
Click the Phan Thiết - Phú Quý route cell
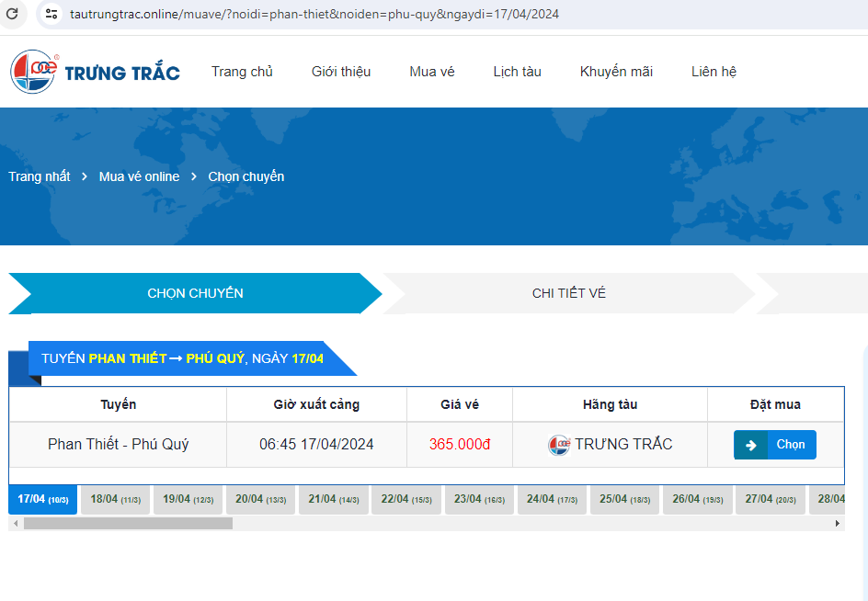coord(118,445)
